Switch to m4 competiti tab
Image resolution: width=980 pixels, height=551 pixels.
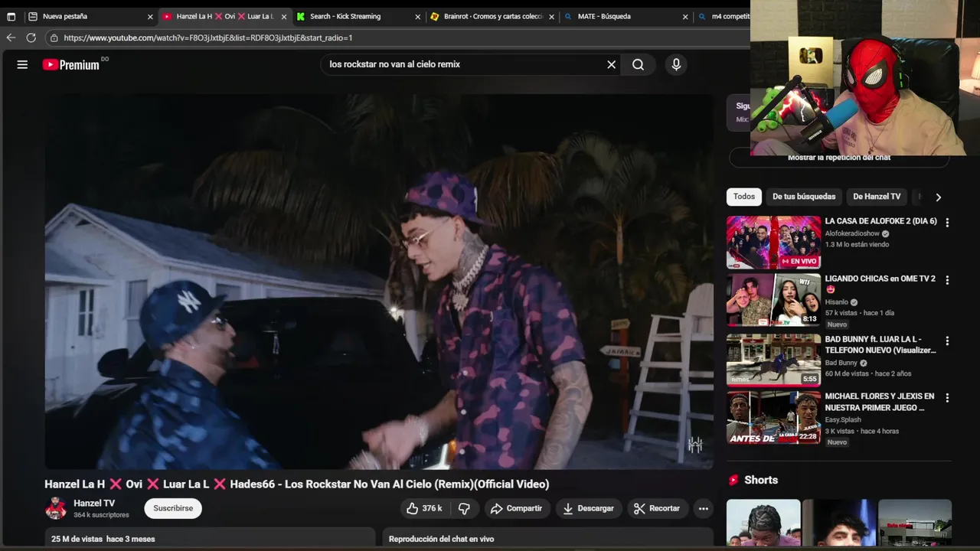click(x=723, y=16)
